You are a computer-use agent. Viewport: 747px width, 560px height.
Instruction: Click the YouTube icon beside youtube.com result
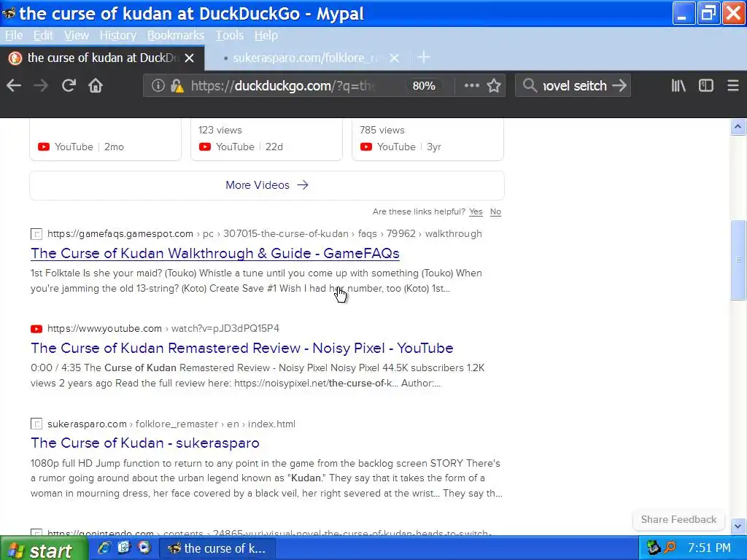pyautogui.click(x=36, y=329)
